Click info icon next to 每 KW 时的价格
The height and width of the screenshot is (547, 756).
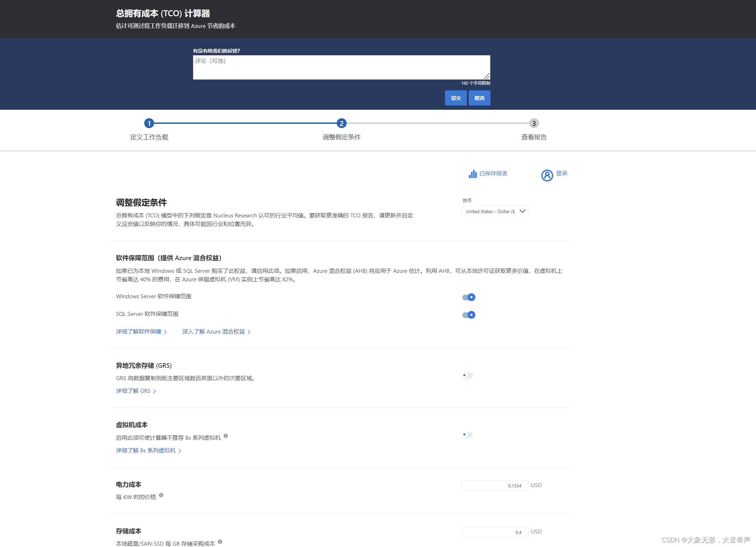pyautogui.click(x=161, y=495)
